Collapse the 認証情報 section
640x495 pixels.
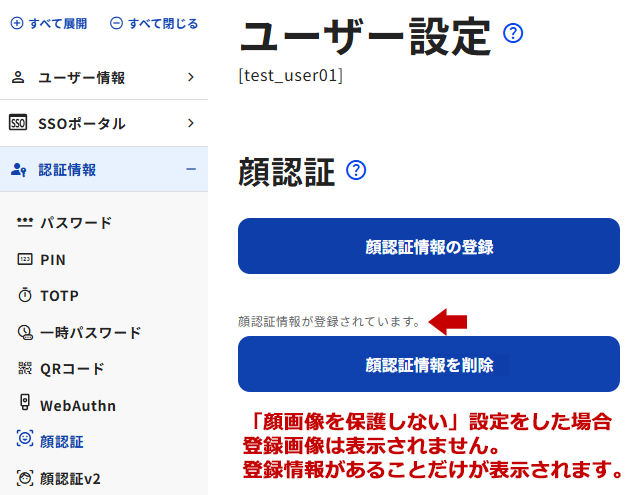pos(190,169)
